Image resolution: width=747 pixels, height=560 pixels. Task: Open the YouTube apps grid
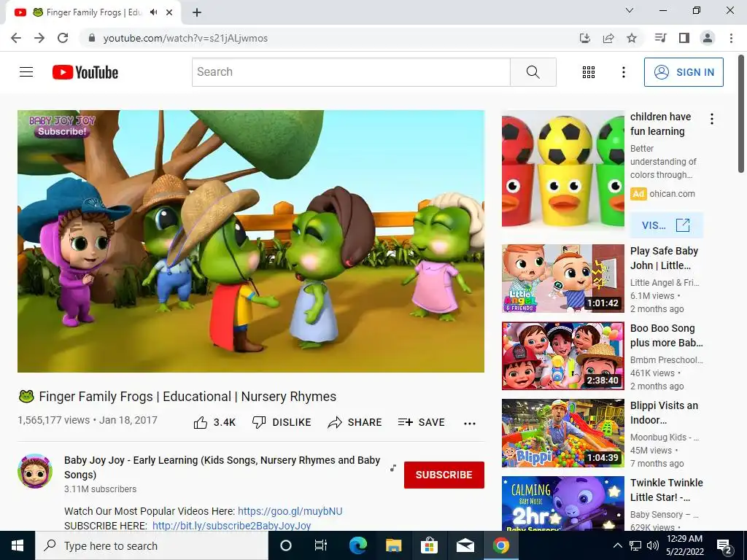coord(589,72)
